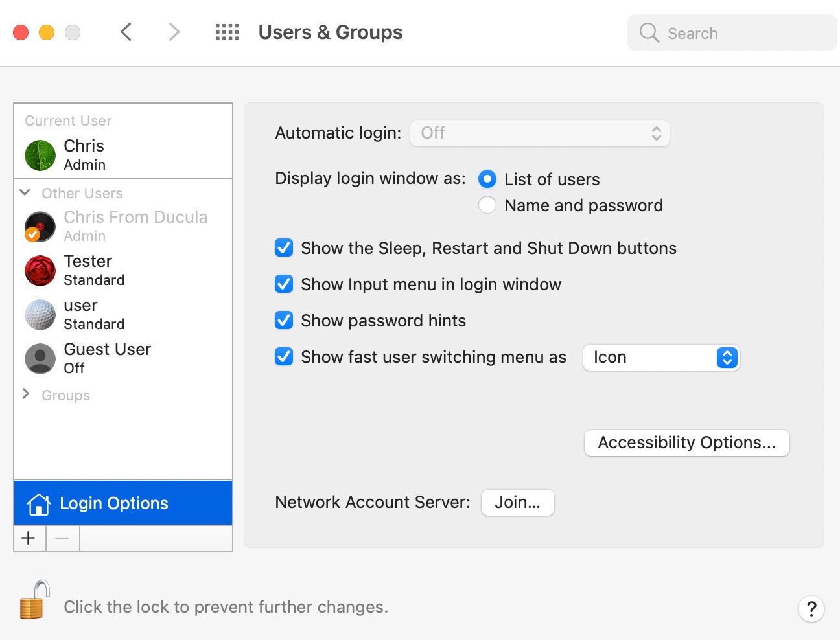840x640 pixels.
Task: Show all preferences grid icon
Action: [227, 32]
